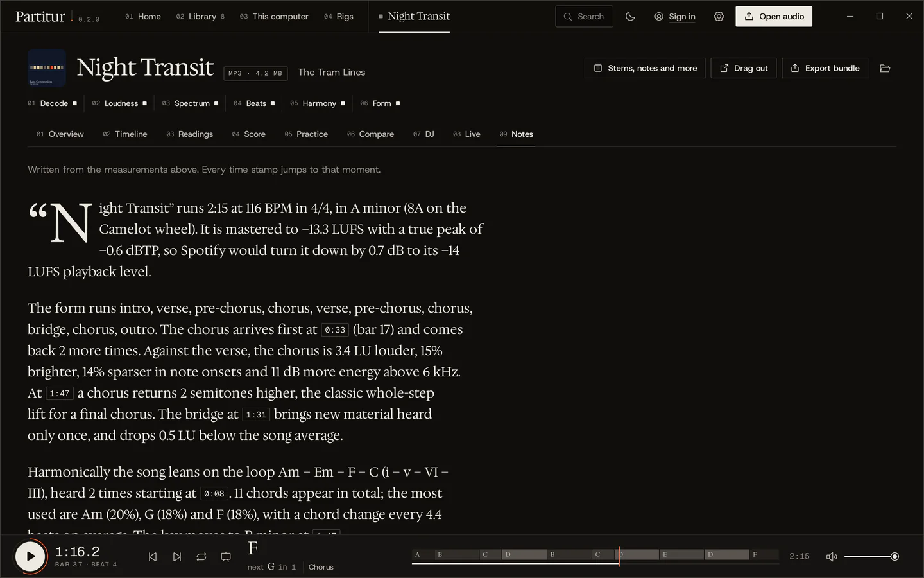Jump to the 1:31 time stamp

point(256,415)
